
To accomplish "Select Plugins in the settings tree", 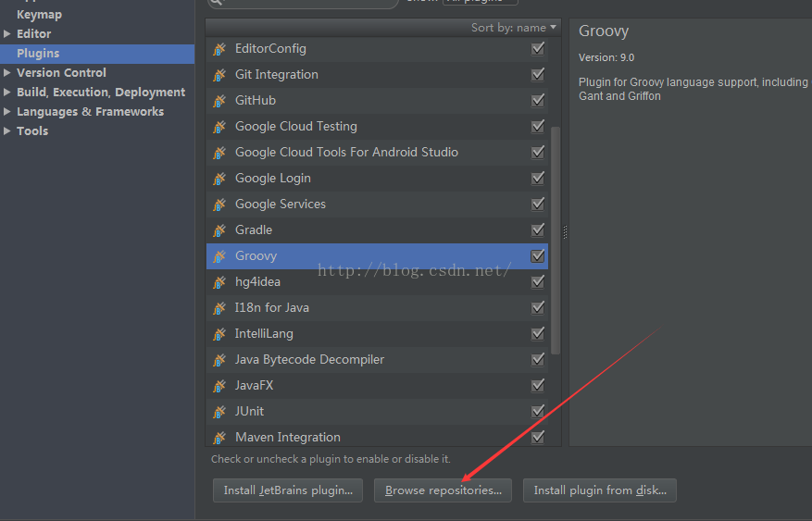I will pos(97,54).
